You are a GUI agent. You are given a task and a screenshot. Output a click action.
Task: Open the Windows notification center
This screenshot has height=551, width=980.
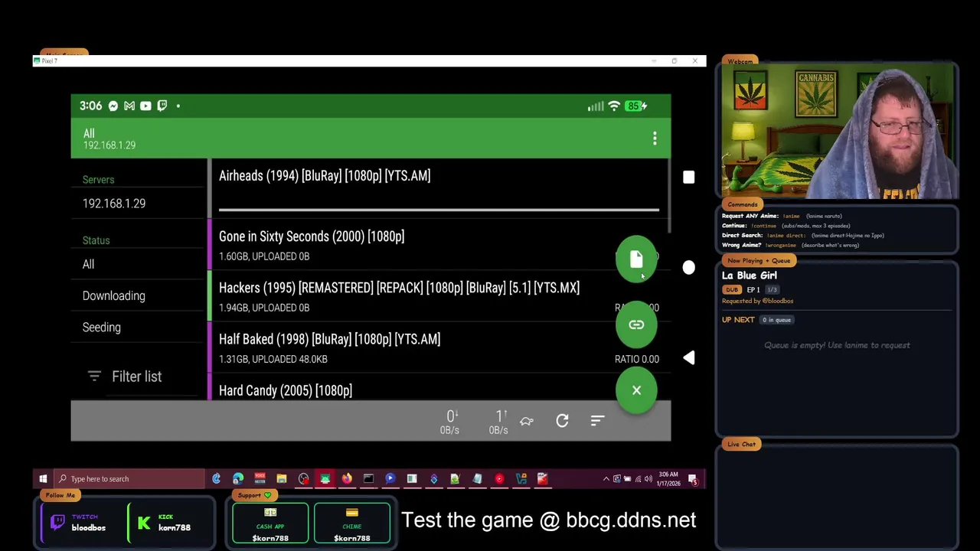tap(693, 480)
